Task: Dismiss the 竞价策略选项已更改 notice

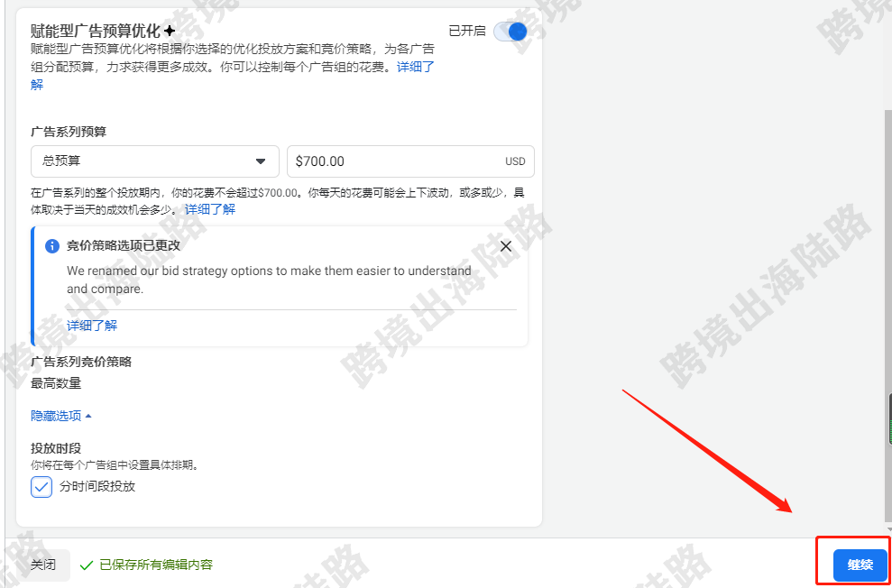Action: [505, 246]
